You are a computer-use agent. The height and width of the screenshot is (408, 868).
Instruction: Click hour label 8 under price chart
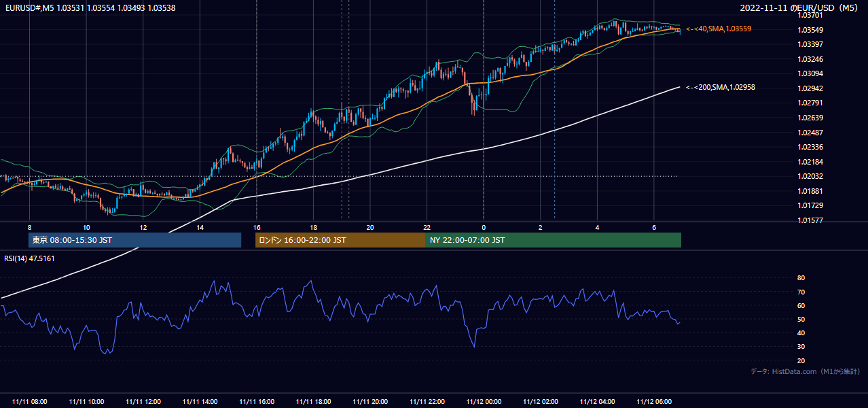29,227
